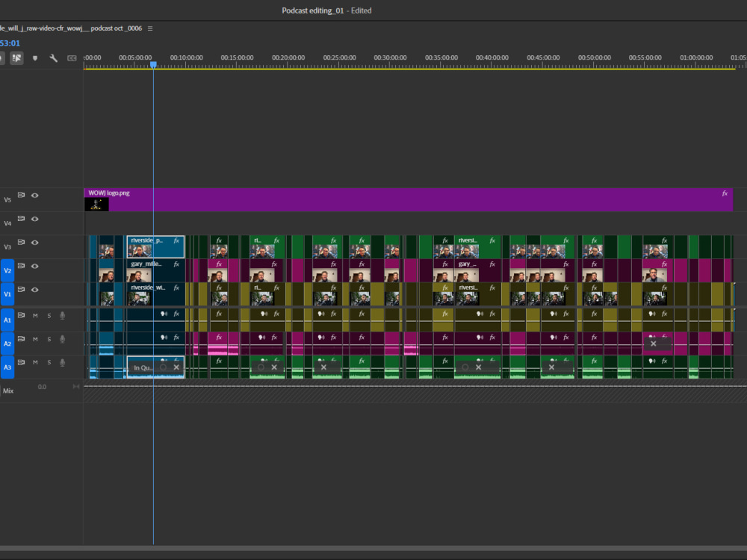This screenshot has width=747, height=560.
Task: Toggle sync lock on track A3
Action: click(x=21, y=362)
